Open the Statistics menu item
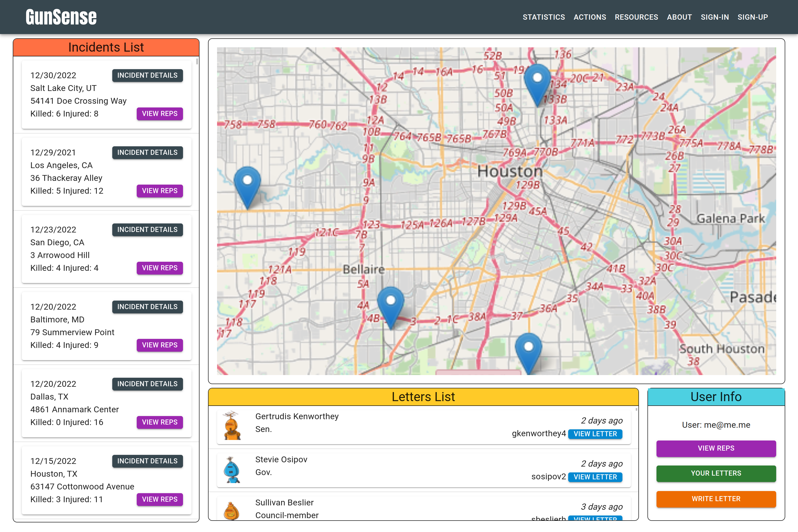Image resolution: width=798 pixels, height=532 pixels. (543, 17)
